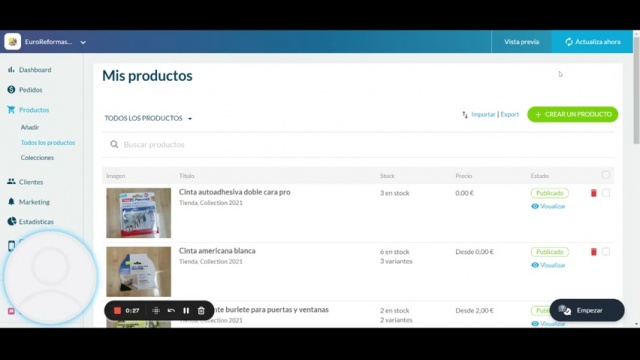Click the EuroReformas store logo icon
The width and height of the screenshot is (640, 360).
pyautogui.click(x=13, y=42)
